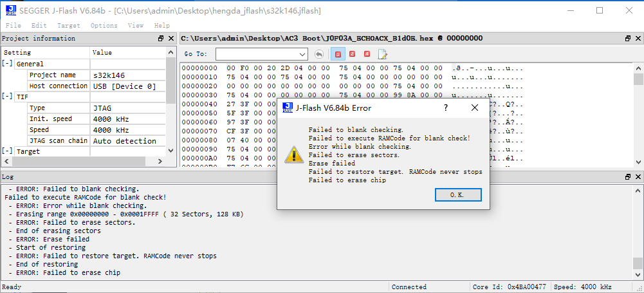Image resolution: width=644 pixels, height=293 pixels.
Task: Click left arrow of project horizontal scrollbar
Action: (7, 162)
